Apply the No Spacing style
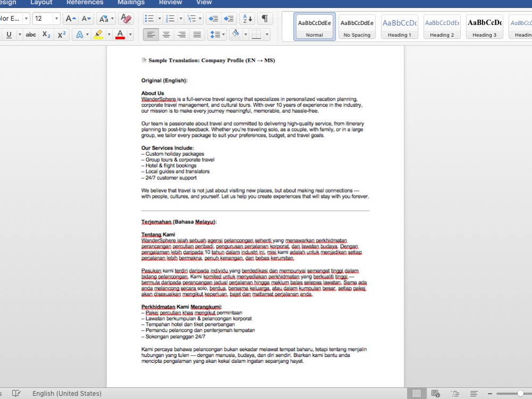 357,27
